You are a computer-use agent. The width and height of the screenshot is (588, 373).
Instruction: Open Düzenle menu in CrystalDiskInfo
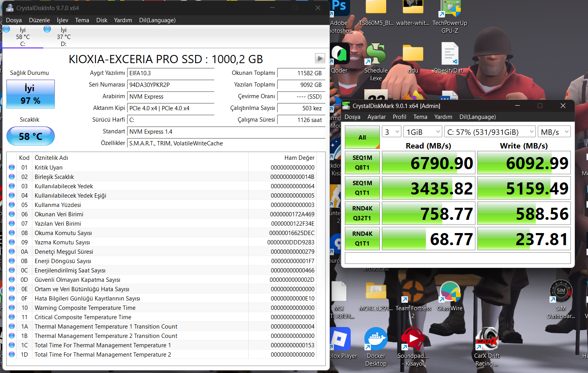pyautogui.click(x=39, y=20)
